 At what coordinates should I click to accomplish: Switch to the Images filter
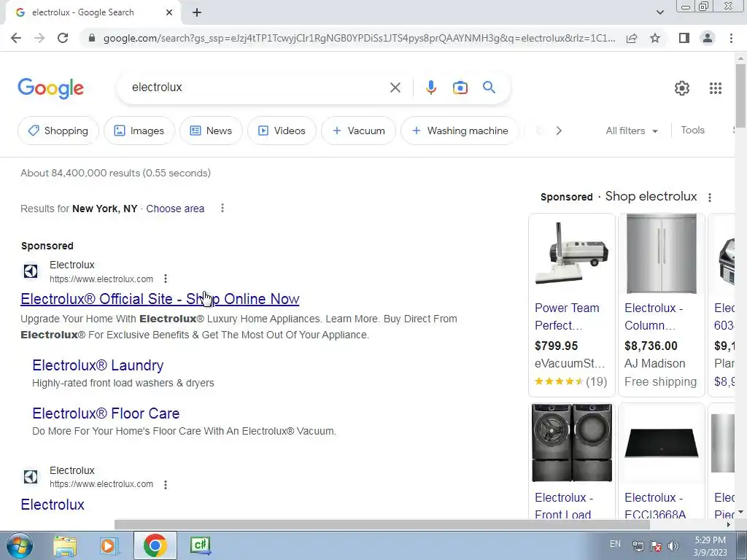[x=139, y=131]
